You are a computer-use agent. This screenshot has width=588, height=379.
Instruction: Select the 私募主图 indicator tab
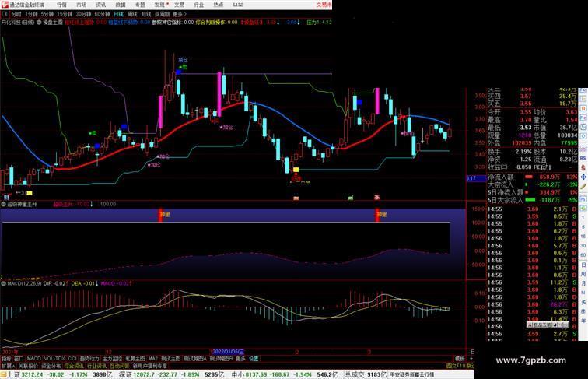[135, 359]
